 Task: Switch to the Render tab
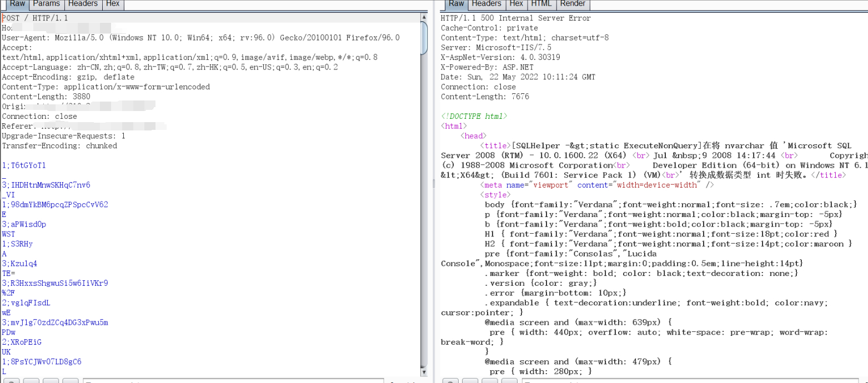tap(573, 4)
